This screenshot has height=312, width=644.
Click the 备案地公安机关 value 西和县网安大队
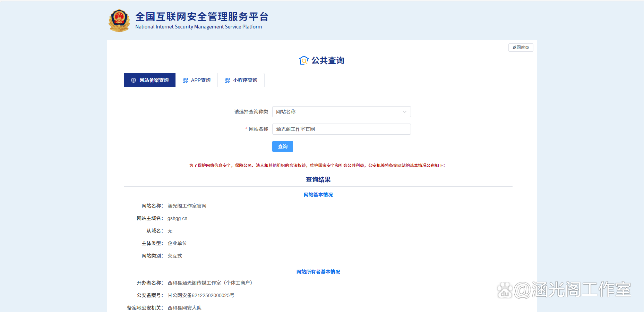[184, 308]
